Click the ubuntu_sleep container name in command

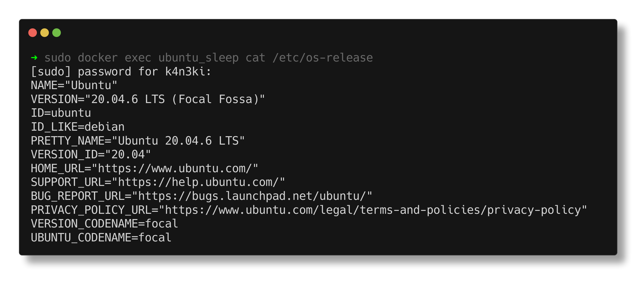tap(198, 58)
